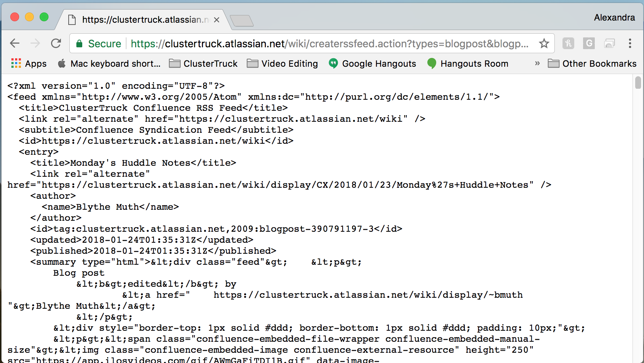Click the Alexandra profile button

(x=614, y=18)
